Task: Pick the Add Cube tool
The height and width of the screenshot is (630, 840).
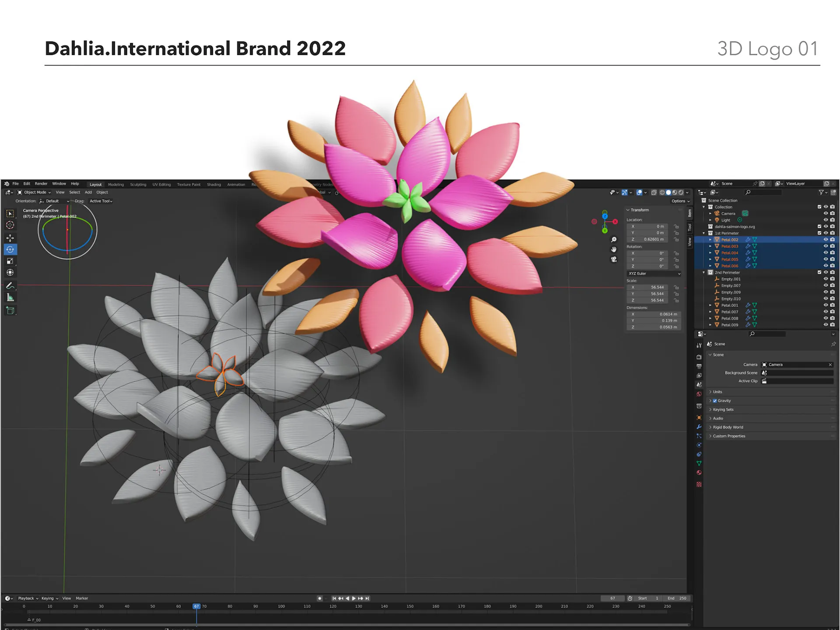Action: pos(10,311)
